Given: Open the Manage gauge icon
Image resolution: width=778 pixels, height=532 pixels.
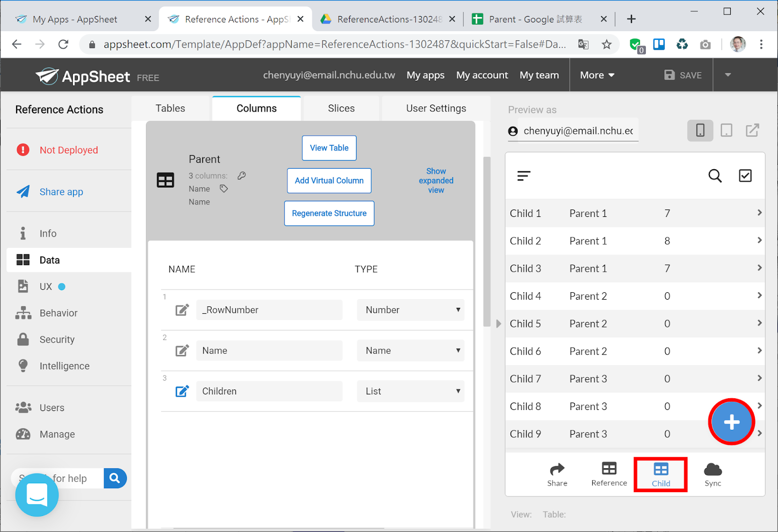Looking at the screenshot, I should (23, 434).
